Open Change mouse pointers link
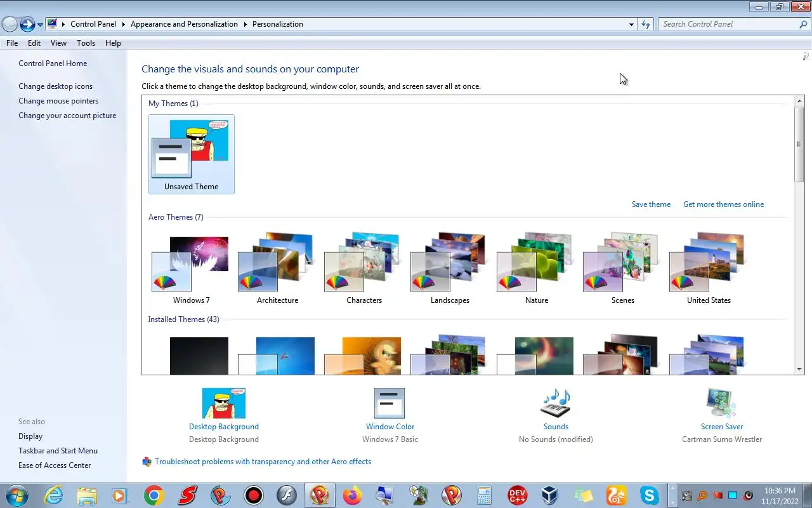The height and width of the screenshot is (508, 812). [58, 101]
